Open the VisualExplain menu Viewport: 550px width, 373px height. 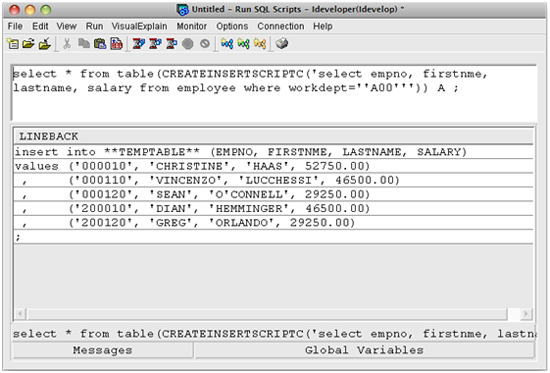pyautogui.click(x=139, y=26)
